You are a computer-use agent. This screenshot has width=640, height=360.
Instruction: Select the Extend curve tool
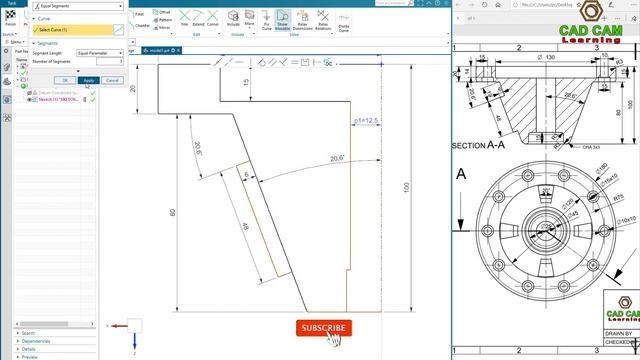click(198, 18)
